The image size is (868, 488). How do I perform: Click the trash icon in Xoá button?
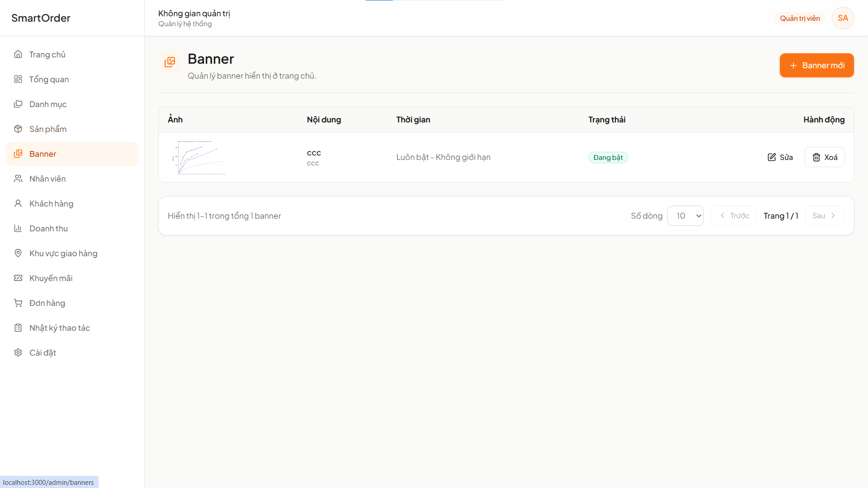pyautogui.click(x=816, y=157)
